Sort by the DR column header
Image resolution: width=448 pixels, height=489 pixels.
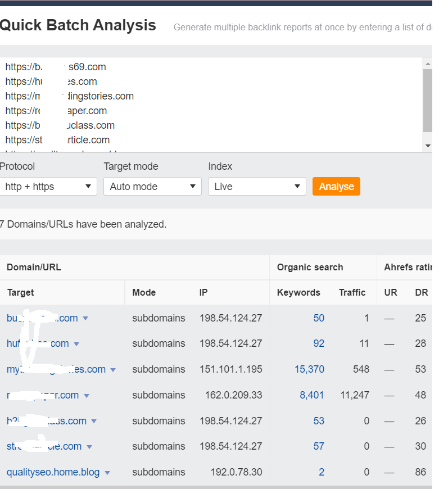(x=422, y=292)
